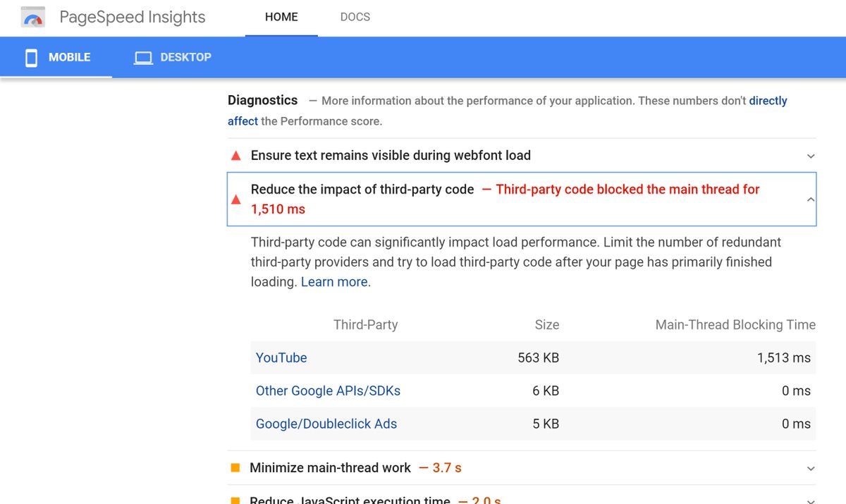Image resolution: width=846 pixels, height=504 pixels.
Task: Click 'Minimize main-thread work' title
Action: 330,467
